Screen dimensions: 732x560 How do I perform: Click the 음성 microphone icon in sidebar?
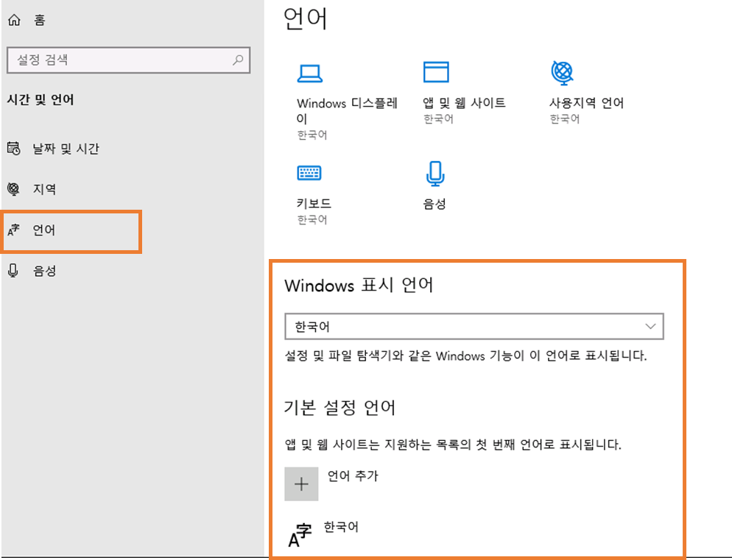[13, 271]
